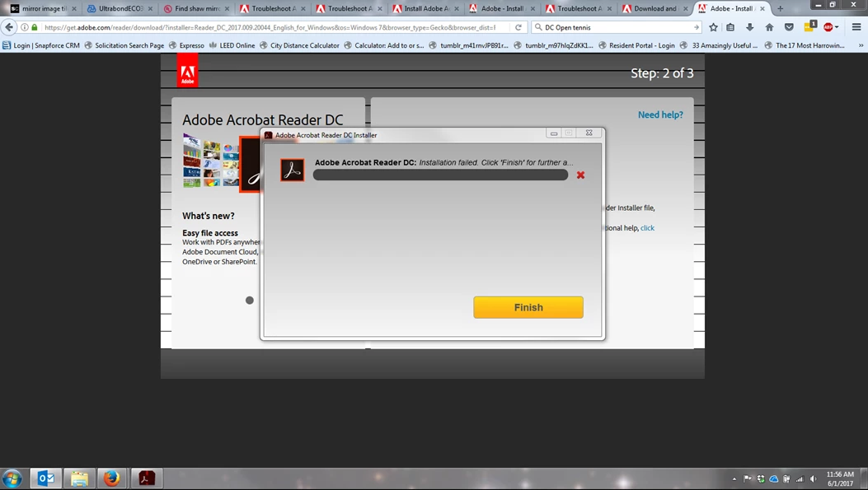Open the Need help? link
868x490 pixels.
point(660,115)
